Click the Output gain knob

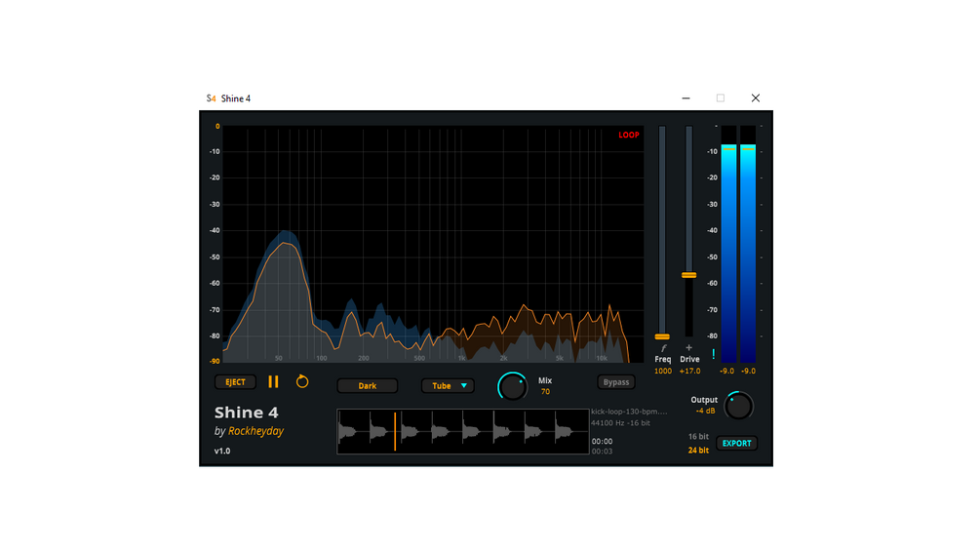(738, 406)
